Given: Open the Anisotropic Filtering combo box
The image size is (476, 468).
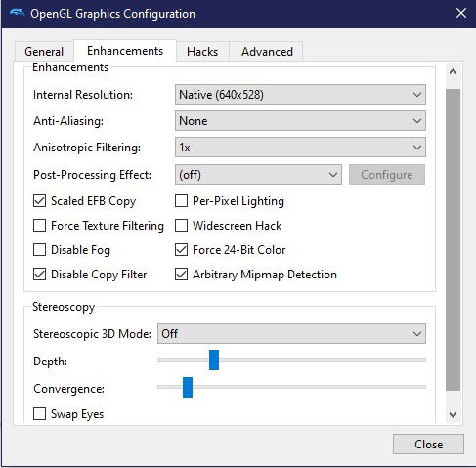Looking at the screenshot, I should (300, 148).
